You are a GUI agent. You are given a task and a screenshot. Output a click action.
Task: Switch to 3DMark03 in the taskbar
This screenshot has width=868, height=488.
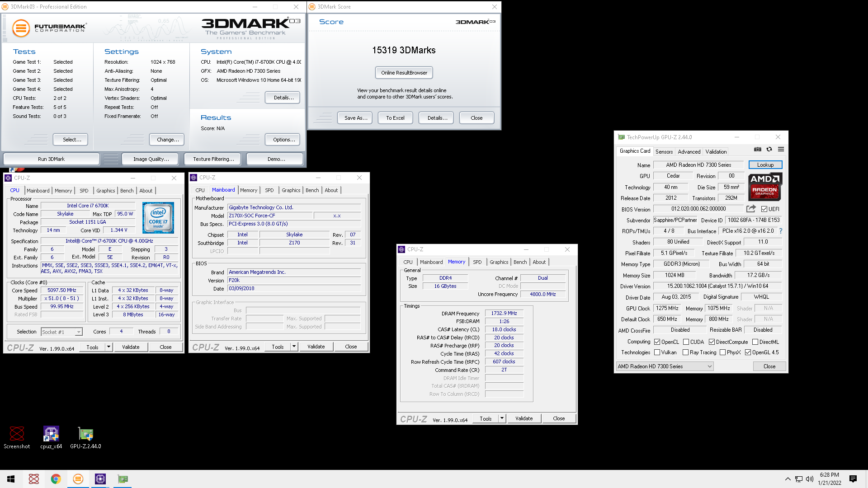78,479
